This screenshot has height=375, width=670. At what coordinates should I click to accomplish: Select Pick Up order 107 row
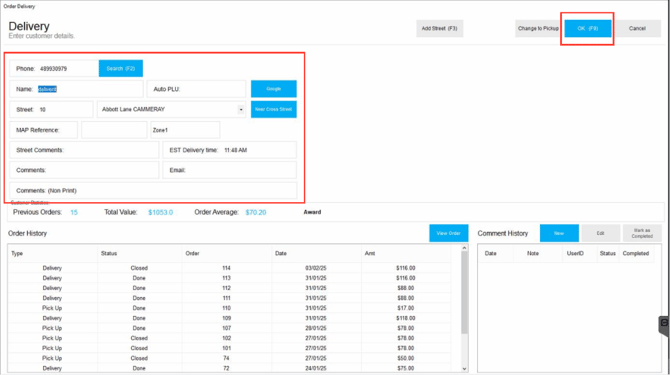tap(229, 328)
